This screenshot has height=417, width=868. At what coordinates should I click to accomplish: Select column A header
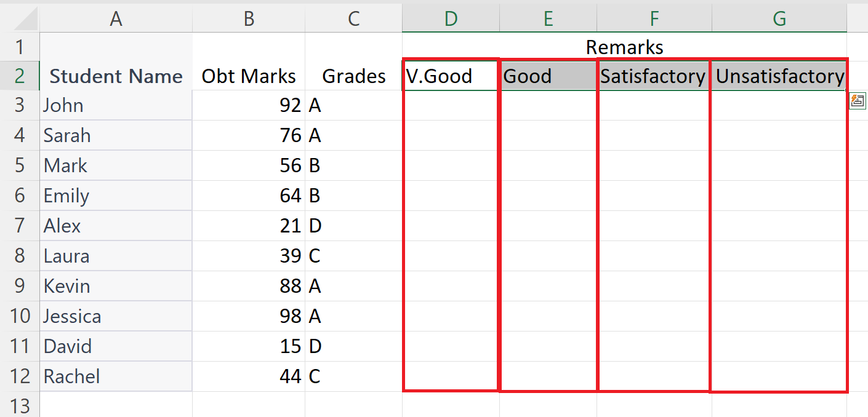coord(116,18)
